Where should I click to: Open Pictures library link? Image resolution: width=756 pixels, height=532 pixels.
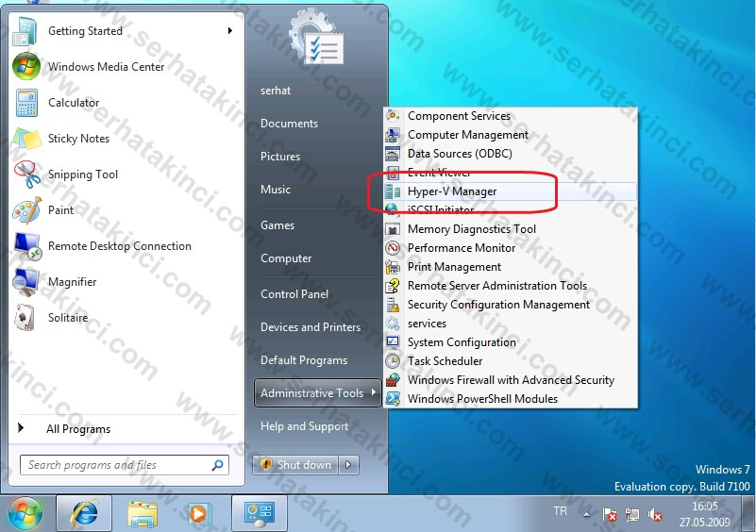coord(280,157)
